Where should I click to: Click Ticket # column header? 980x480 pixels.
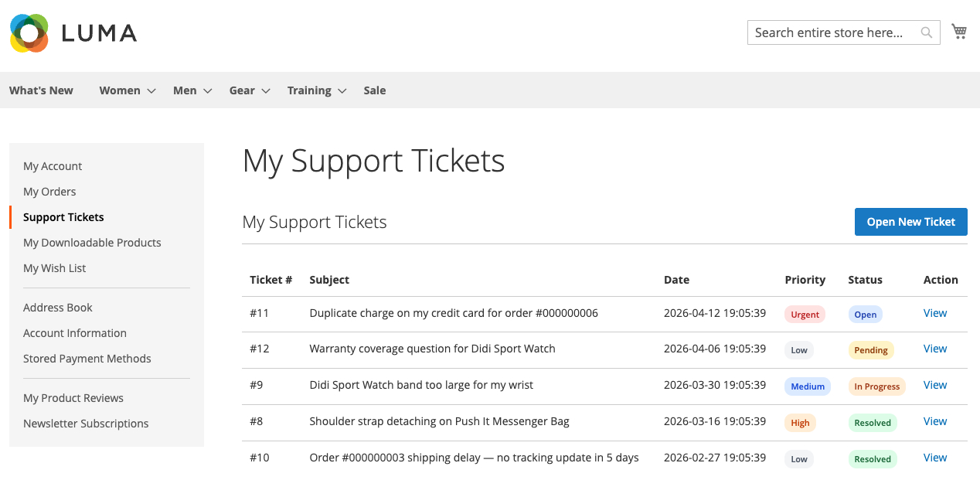[271, 280]
